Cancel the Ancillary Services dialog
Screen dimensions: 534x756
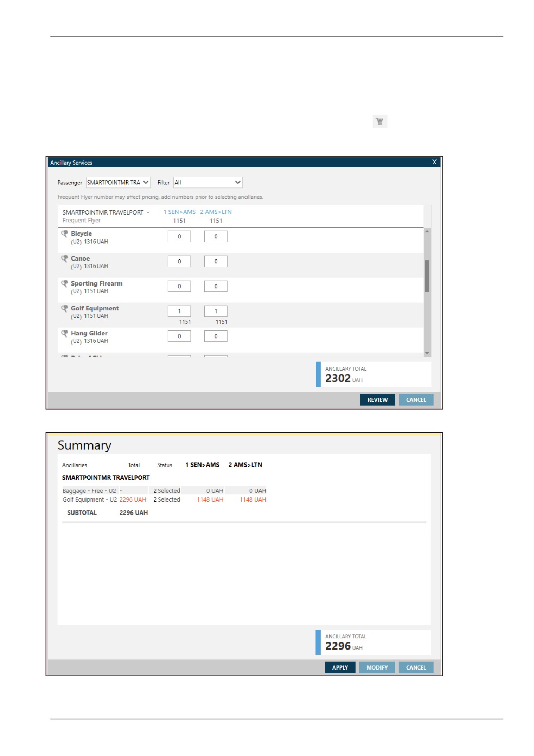(416, 400)
